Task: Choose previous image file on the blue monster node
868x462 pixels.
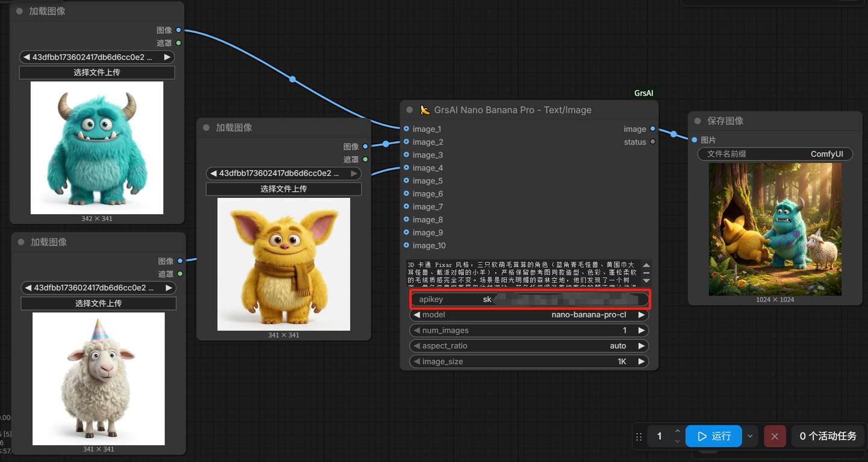Action: [x=27, y=57]
